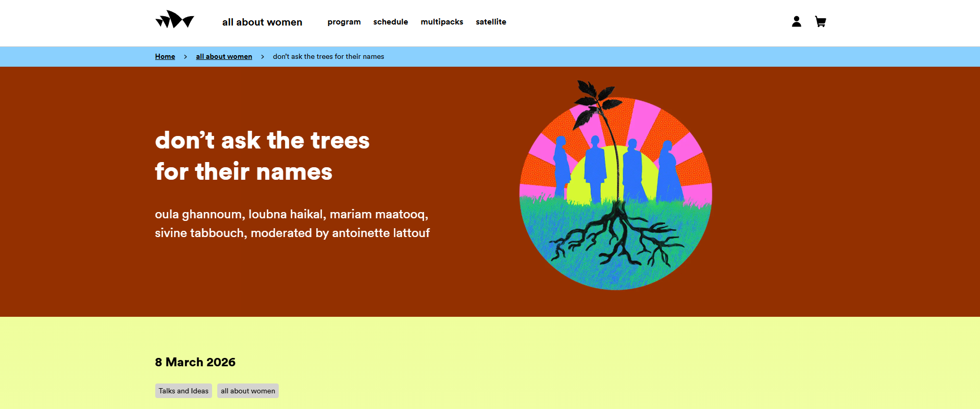This screenshot has width=980, height=409.
Task: Open the shopping cart icon
Action: point(820,21)
